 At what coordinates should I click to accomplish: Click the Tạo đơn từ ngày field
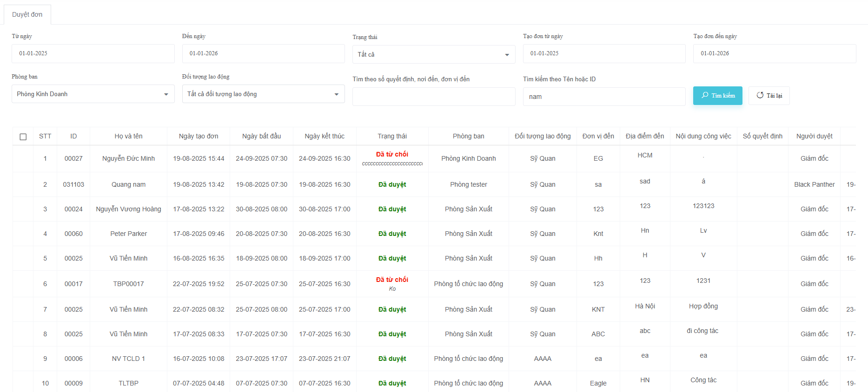point(604,53)
